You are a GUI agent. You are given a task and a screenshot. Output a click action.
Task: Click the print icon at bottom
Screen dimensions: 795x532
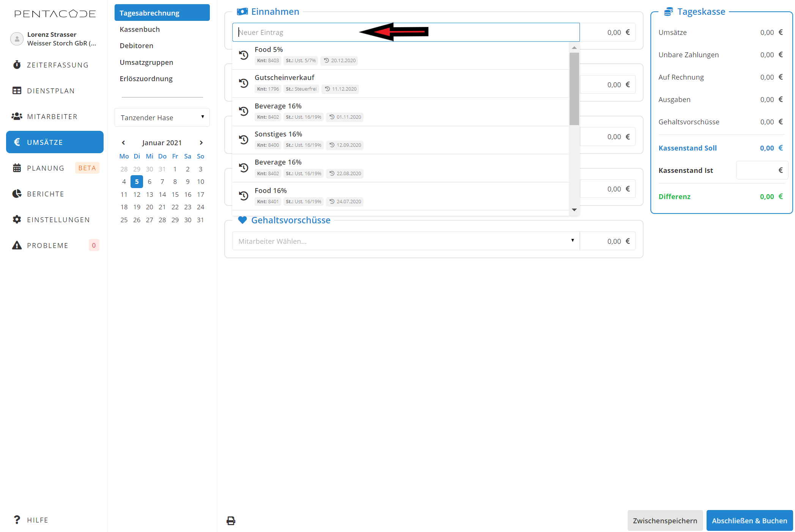(231, 521)
